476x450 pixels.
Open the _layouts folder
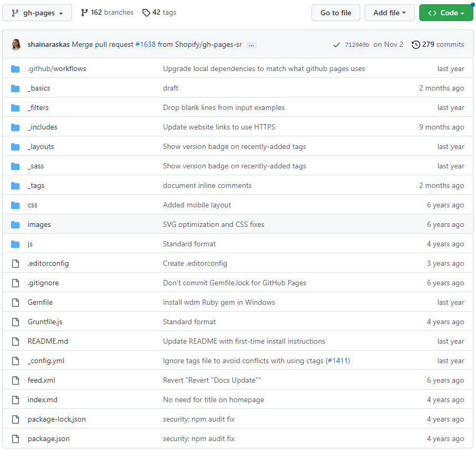(40, 146)
